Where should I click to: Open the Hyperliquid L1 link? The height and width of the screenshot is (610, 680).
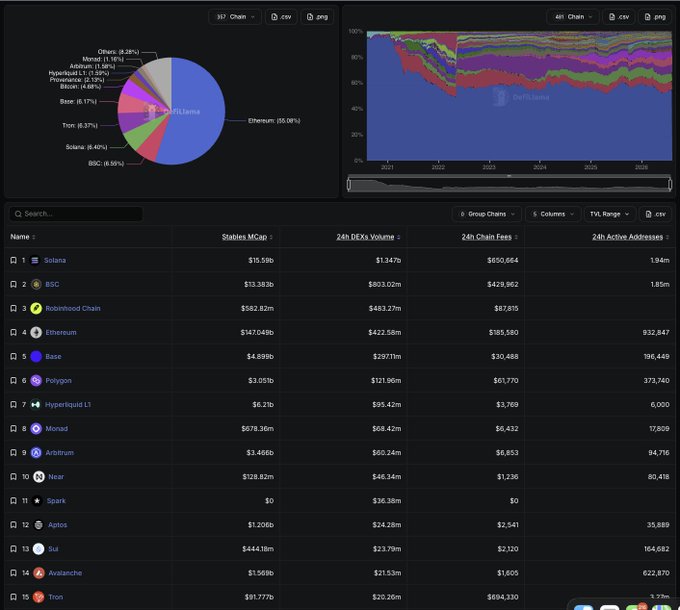[x=68, y=404]
